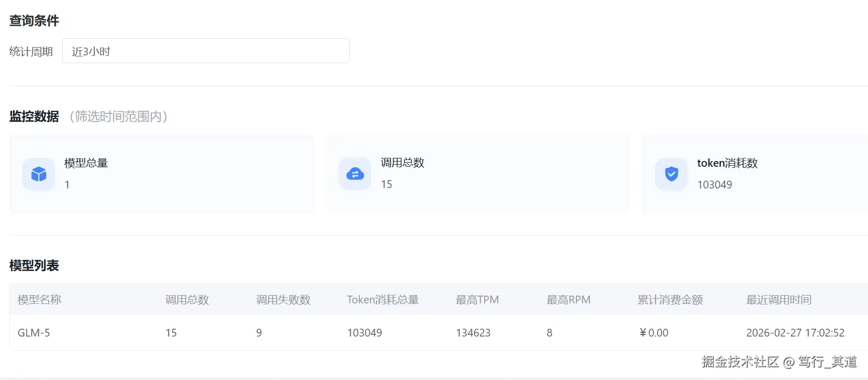Image resolution: width=868 pixels, height=380 pixels.
Task: Click the 调用总数 table column header
Action: tap(187, 300)
